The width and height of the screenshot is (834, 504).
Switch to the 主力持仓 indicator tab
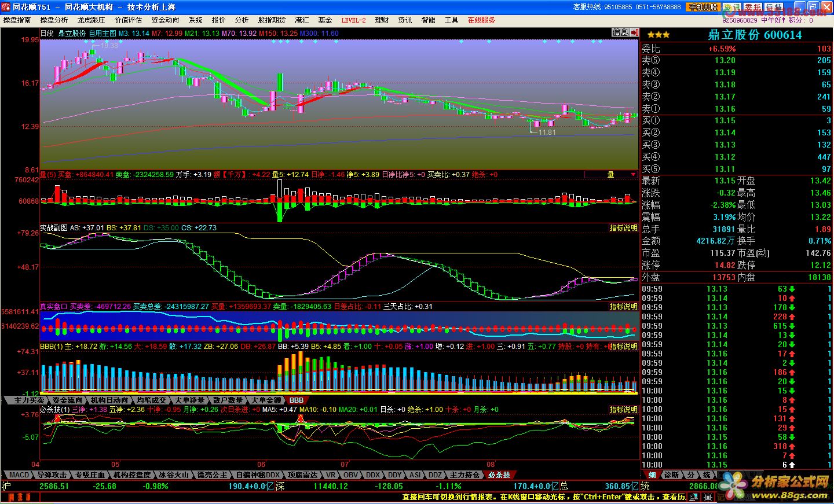pyautogui.click(x=464, y=475)
